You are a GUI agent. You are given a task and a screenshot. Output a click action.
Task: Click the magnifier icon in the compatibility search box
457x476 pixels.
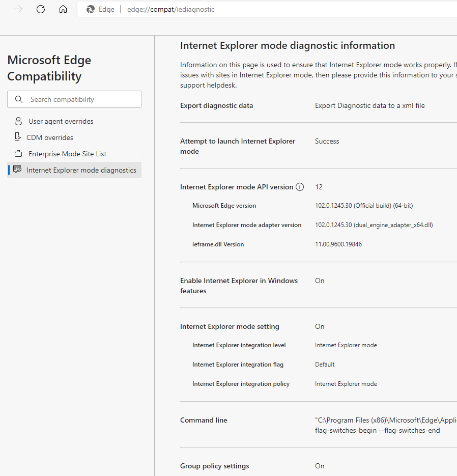(19, 99)
